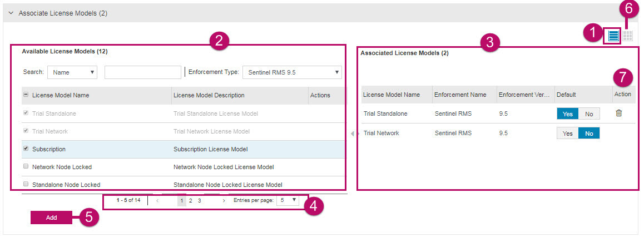Set Trial Standalone default to No

tap(589, 113)
